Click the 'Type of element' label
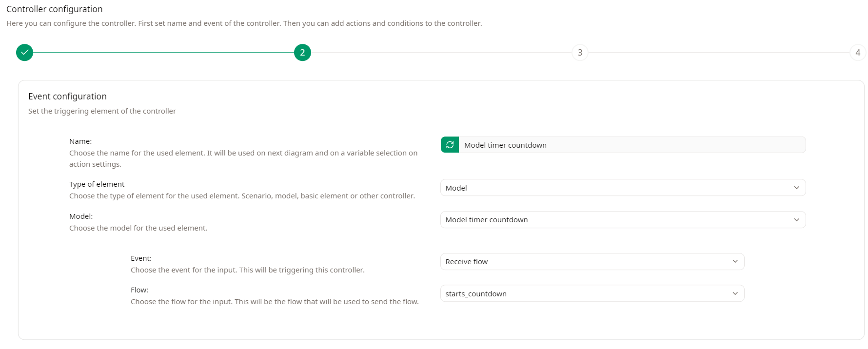Screen dimensions: 868x349 [x=97, y=184]
